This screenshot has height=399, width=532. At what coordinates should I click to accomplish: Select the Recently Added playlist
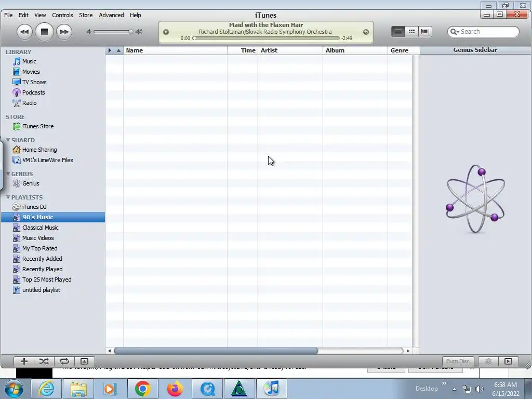(x=42, y=259)
